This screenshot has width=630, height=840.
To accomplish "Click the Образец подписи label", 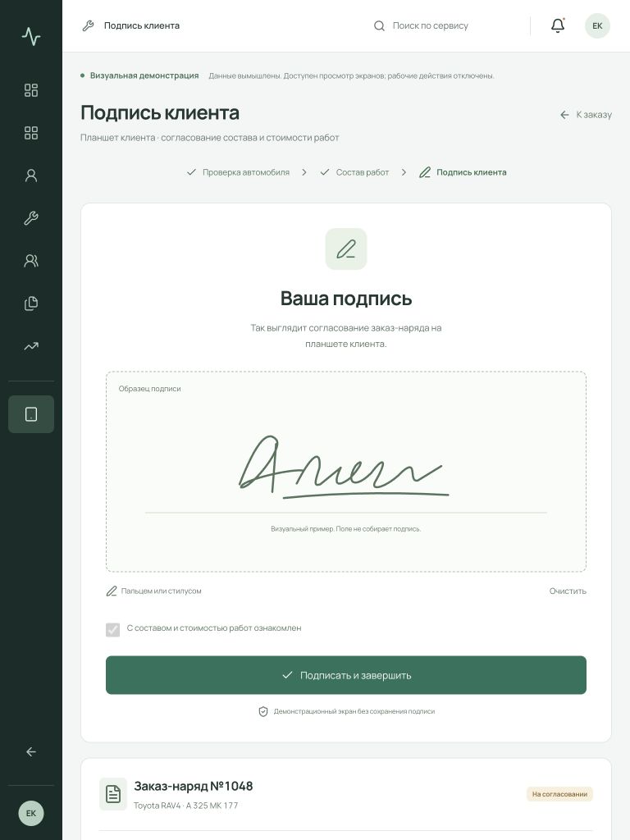I will pos(150,389).
